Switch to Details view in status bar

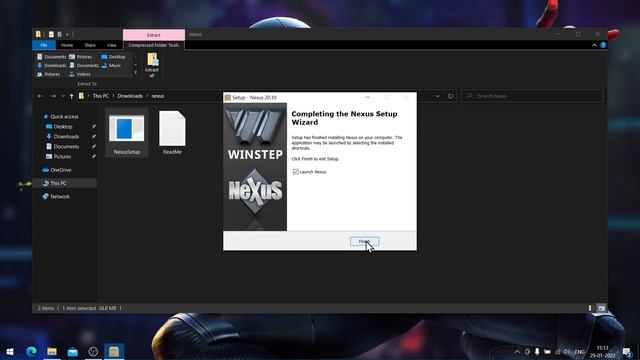point(590,308)
